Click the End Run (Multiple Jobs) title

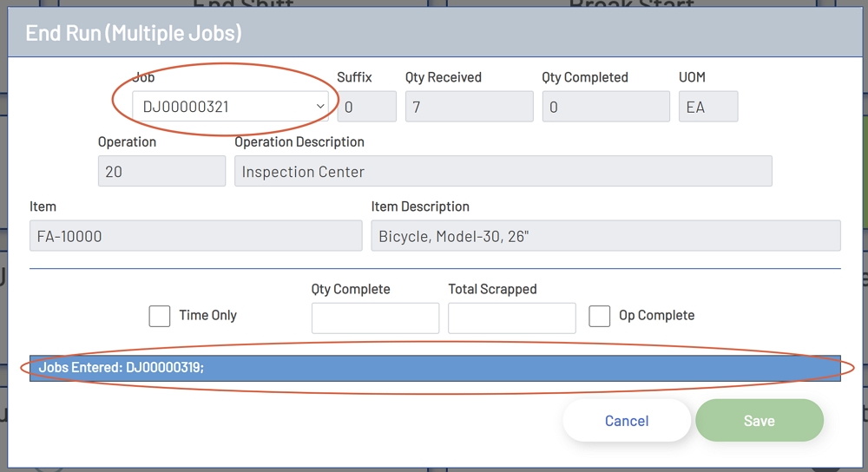[x=134, y=33]
